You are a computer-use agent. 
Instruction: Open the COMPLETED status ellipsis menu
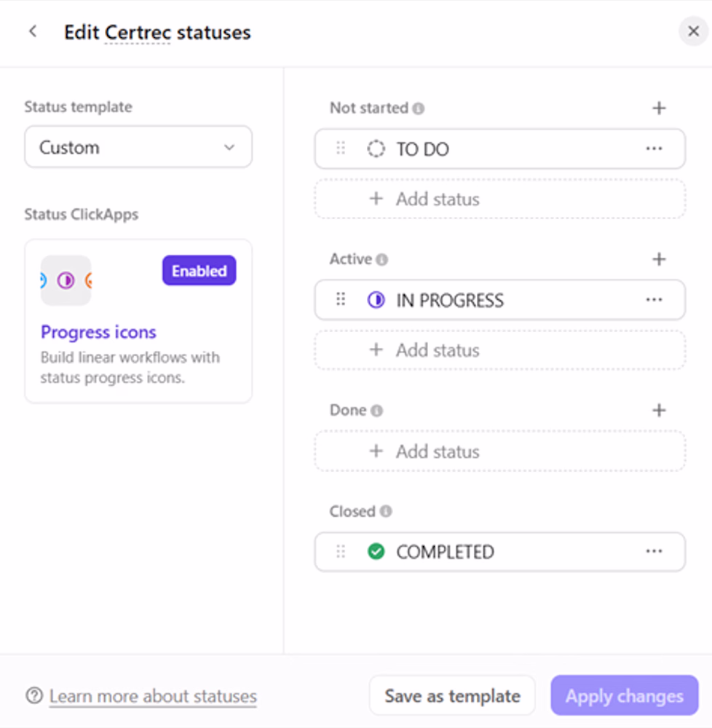[x=654, y=552]
